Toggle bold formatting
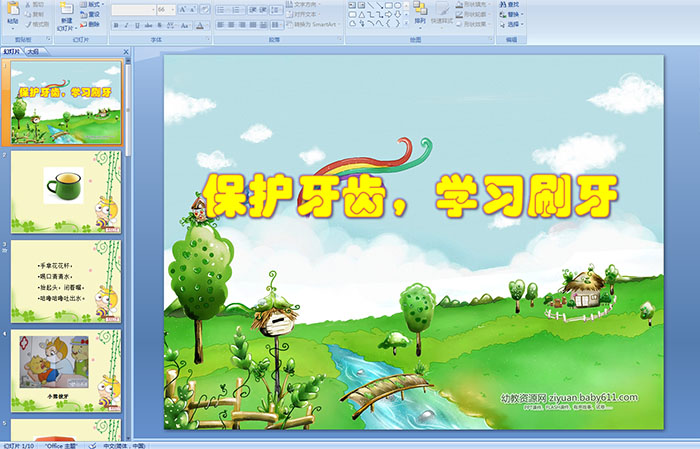Viewport: 700px width, 449px height. pos(116,25)
